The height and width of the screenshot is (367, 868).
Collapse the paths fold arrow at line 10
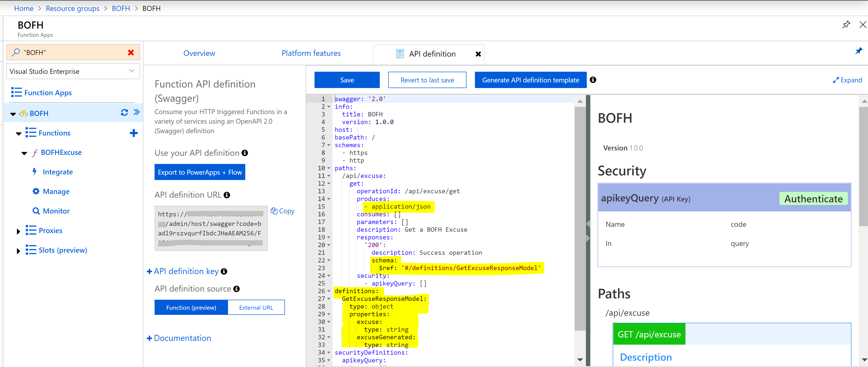[329, 168]
